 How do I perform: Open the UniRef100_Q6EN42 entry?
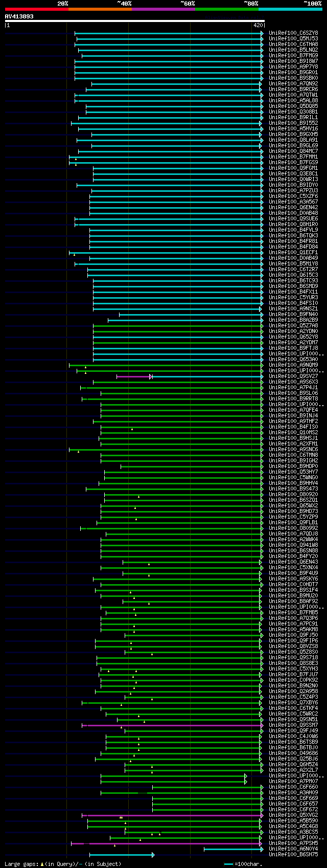[x=293, y=208]
